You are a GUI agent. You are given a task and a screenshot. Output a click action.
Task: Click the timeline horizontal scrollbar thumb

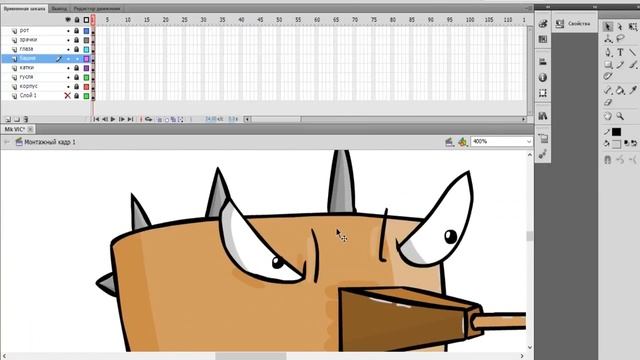tap(276, 119)
